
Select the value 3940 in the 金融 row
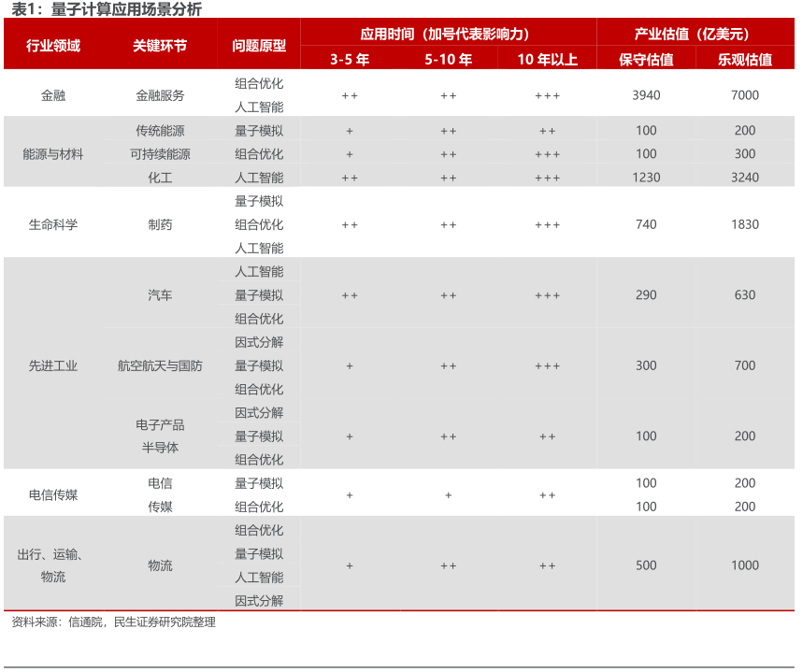[x=646, y=95]
